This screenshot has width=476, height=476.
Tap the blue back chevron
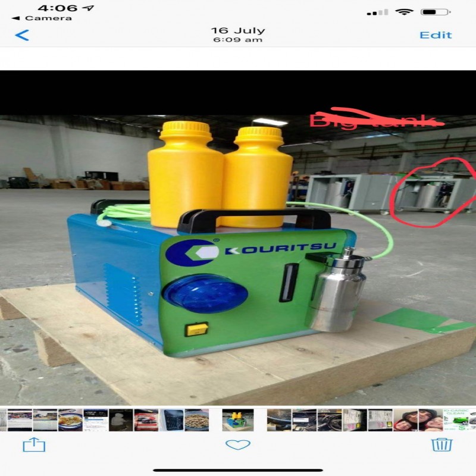pos(21,35)
